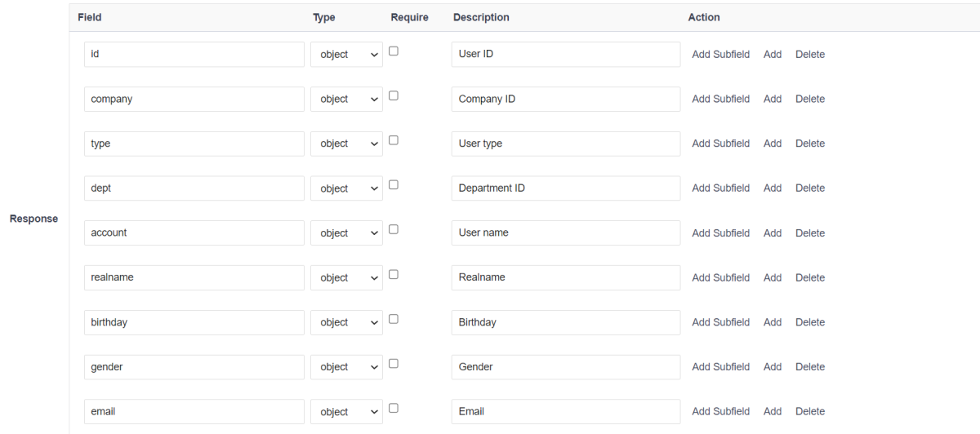The width and height of the screenshot is (980, 434).
Task: Click the Field input containing 'account'
Action: click(x=194, y=233)
